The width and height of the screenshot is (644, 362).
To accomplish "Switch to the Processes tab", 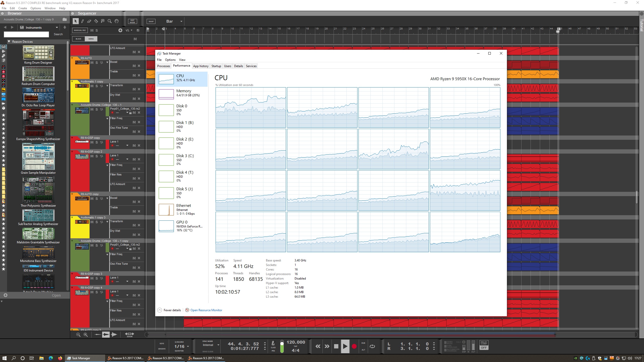I will 164,66.
